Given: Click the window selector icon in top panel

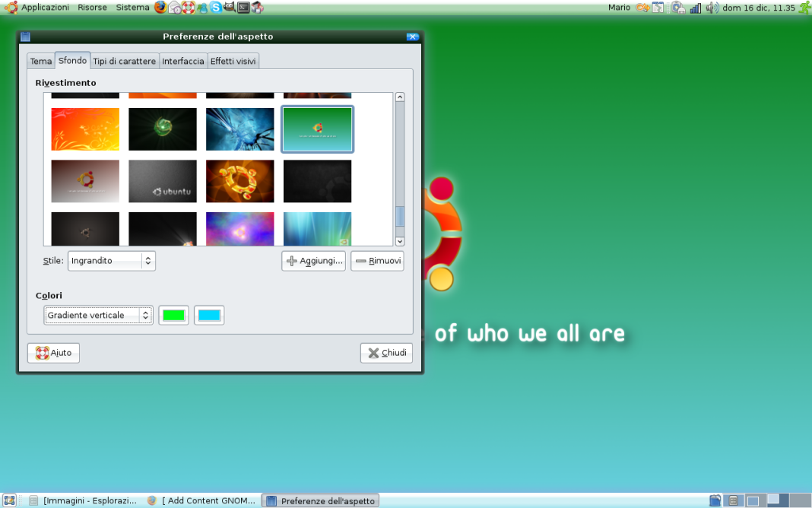Looking at the screenshot, I should pyautogui.click(x=658, y=8).
